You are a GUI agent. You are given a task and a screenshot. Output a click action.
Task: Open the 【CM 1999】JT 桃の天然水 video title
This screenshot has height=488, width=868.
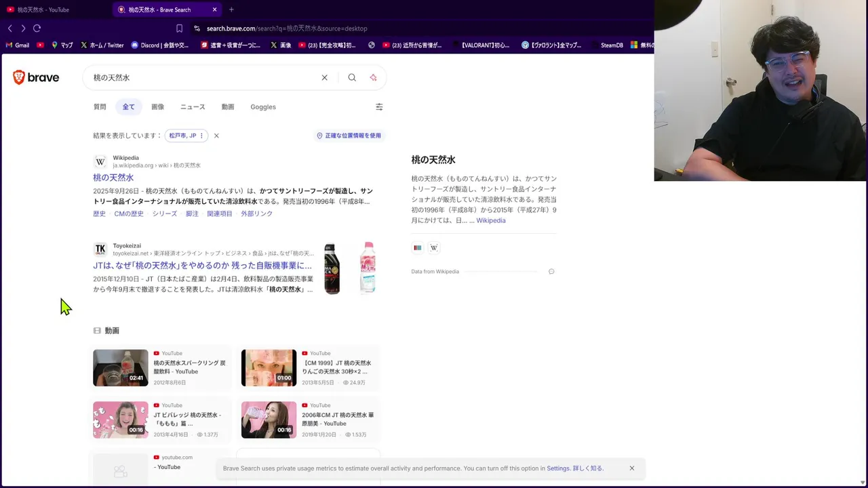[x=337, y=367]
